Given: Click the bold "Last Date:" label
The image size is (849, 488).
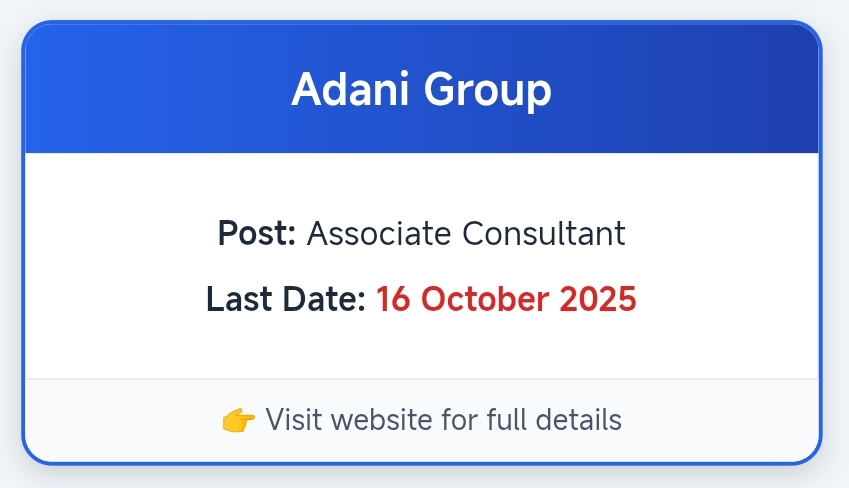Looking at the screenshot, I should click(286, 299).
